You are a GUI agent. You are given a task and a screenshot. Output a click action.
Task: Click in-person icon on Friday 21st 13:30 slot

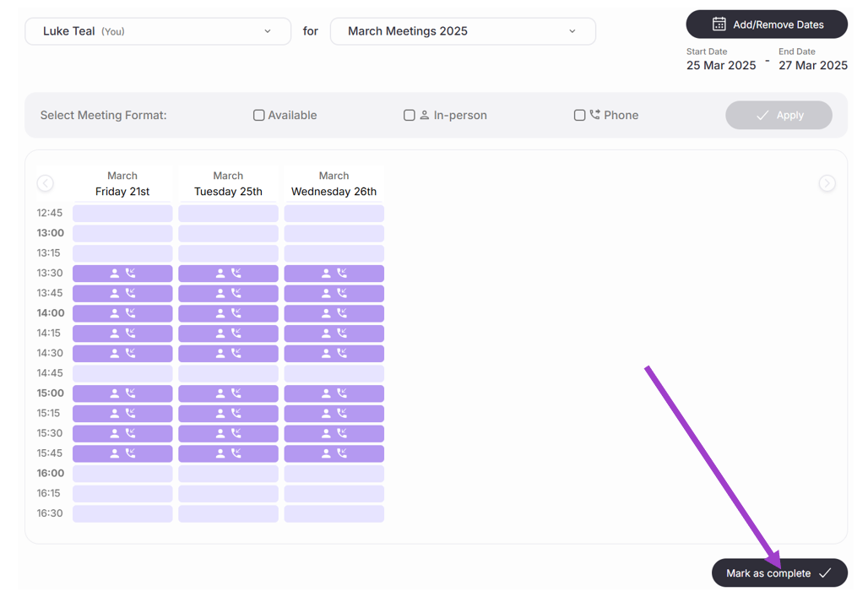point(115,273)
